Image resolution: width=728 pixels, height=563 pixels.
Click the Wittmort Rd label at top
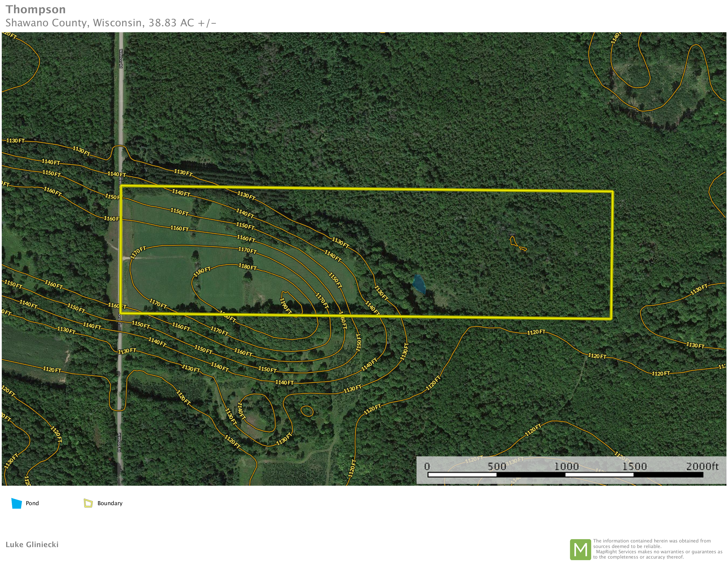click(x=121, y=59)
